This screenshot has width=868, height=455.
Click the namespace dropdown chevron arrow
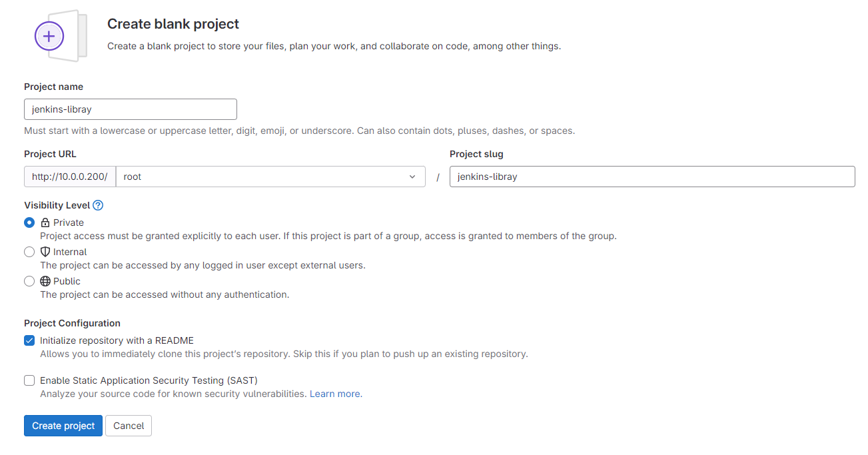[x=412, y=177]
